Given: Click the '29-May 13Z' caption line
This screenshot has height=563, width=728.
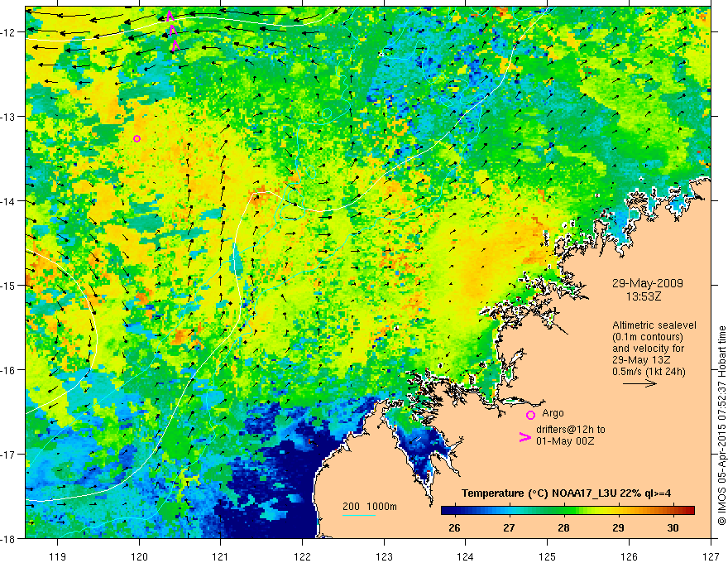Looking at the screenshot, I should pyautogui.click(x=641, y=360).
